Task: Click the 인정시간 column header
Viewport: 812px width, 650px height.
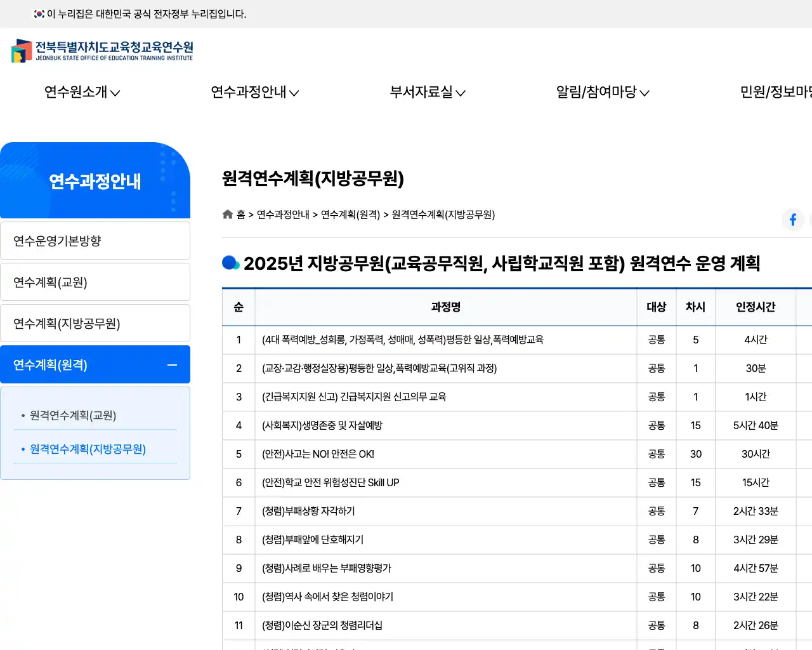Action: [756, 307]
